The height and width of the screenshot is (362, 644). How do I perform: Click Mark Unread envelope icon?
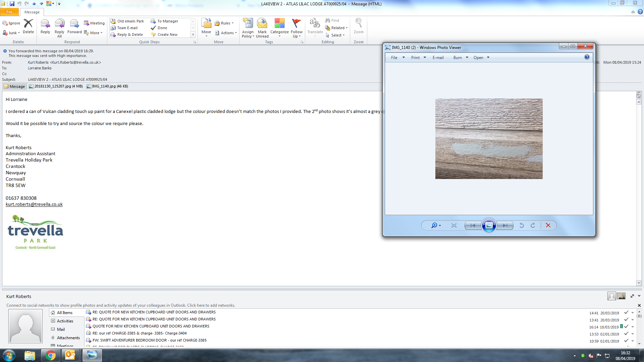click(262, 27)
